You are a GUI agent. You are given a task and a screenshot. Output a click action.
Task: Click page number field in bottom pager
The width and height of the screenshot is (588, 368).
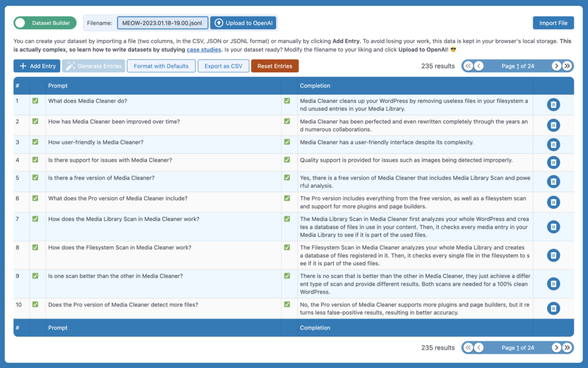click(518, 348)
